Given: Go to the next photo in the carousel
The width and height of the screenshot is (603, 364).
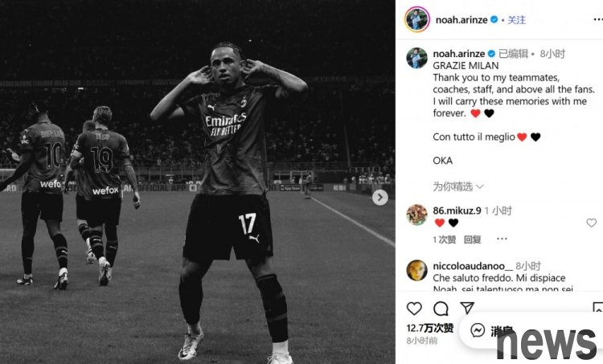Looking at the screenshot, I should 380,198.
